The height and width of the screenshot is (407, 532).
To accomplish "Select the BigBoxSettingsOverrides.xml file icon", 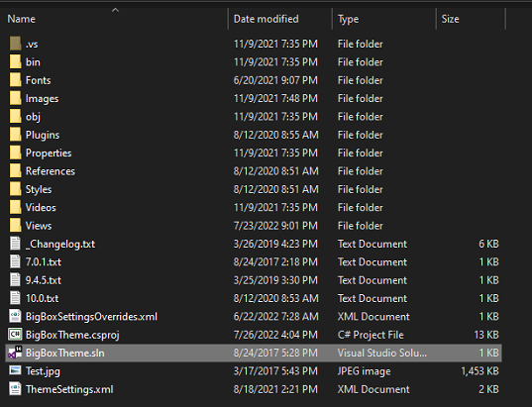I will pos(15,316).
